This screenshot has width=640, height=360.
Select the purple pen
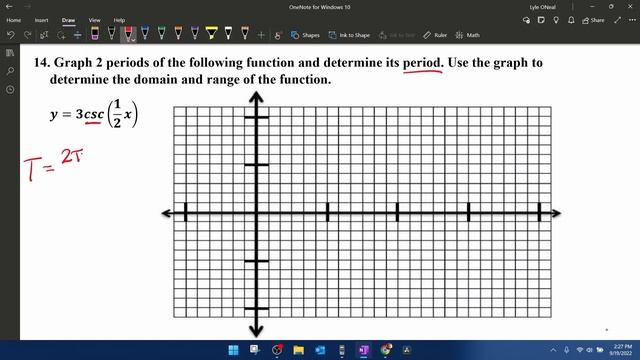click(195, 33)
